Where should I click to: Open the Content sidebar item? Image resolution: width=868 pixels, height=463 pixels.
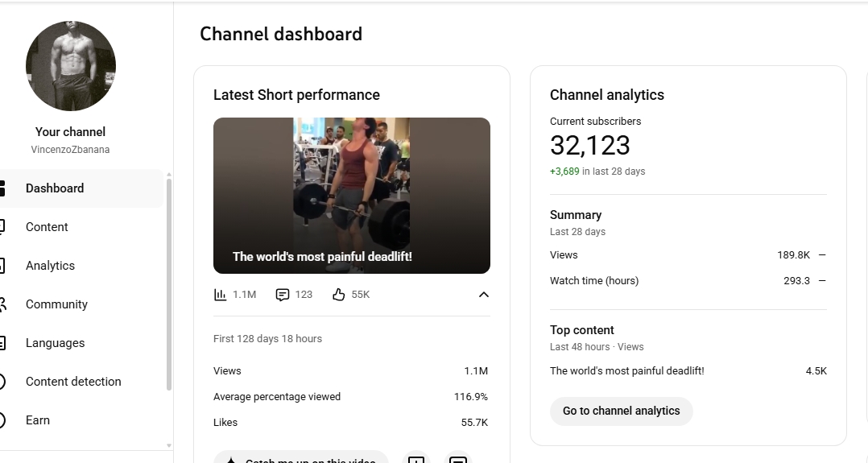point(82,227)
